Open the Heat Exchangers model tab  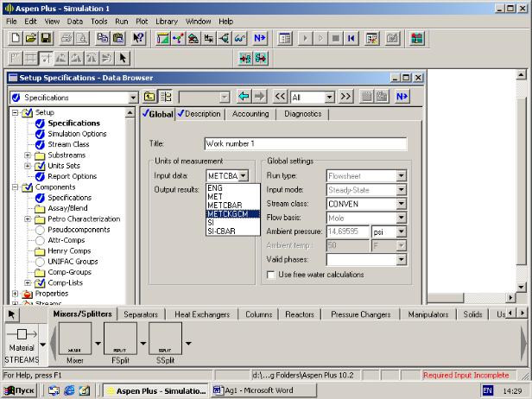pos(202,314)
